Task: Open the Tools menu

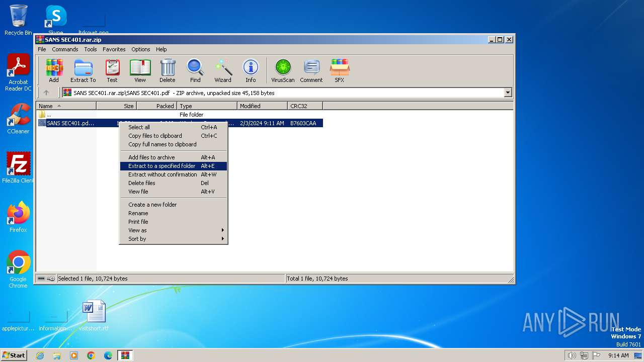Action: (x=91, y=49)
